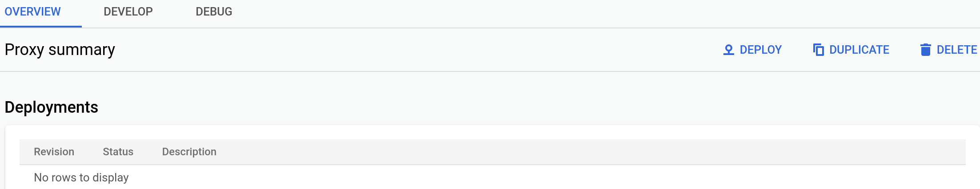The image size is (980, 189).
Task: Click empty space in Deployments table header row
Action: [578, 152]
